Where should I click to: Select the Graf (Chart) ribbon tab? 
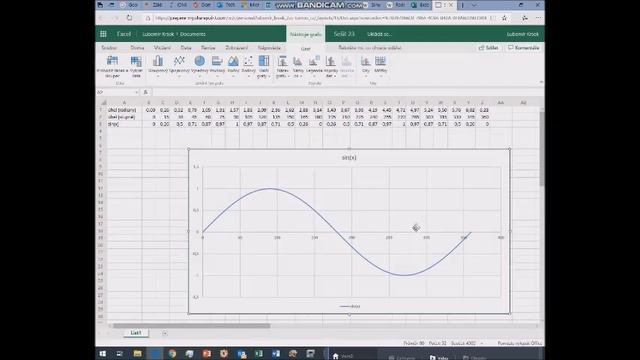pyautogui.click(x=305, y=49)
